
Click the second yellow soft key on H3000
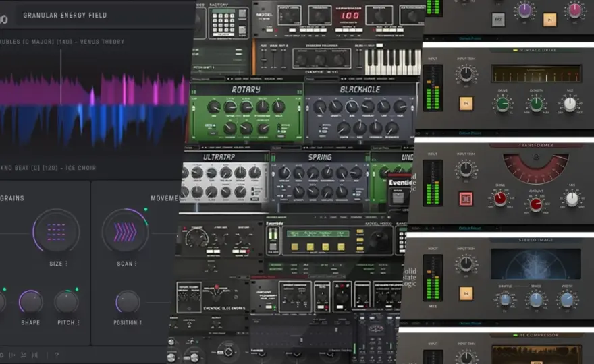coord(310,247)
